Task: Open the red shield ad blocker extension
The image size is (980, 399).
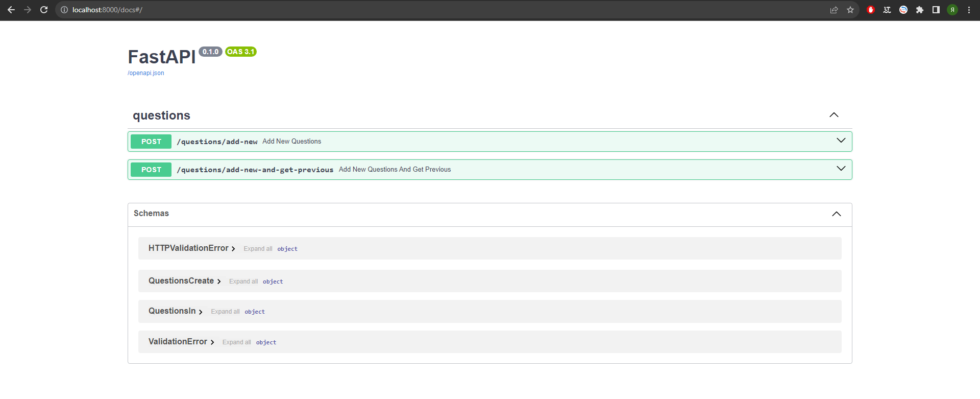Action: click(871, 10)
